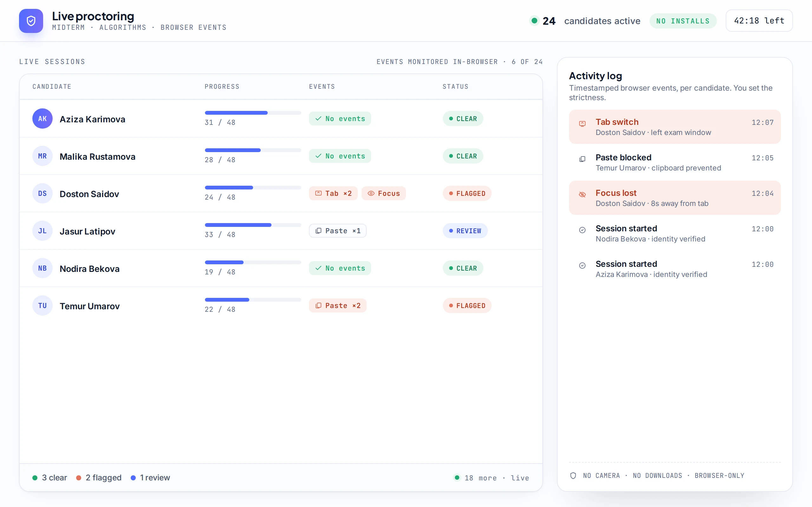Viewport: 812px width, 507px height.
Task: Click Malika Rustamova's progress bar
Action: (253, 150)
